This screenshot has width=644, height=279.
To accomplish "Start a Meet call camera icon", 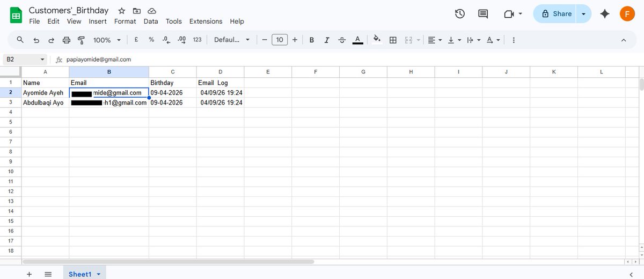I will click(x=509, y=14).
